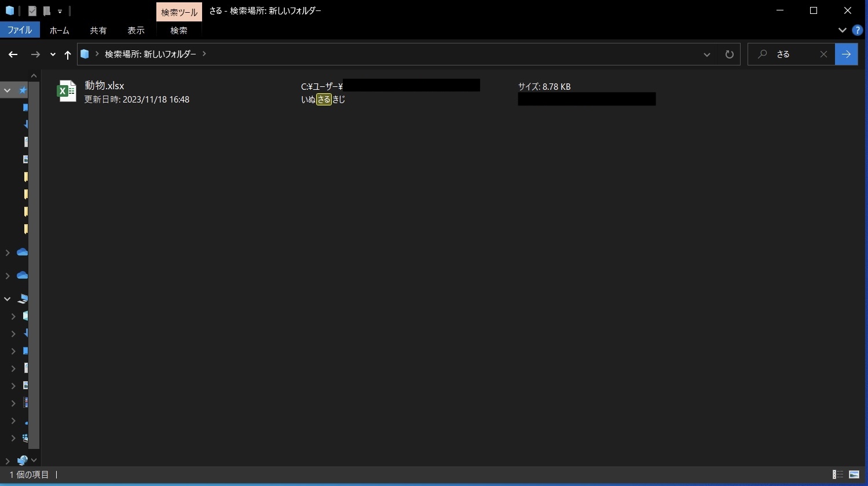Go back with the left arrow button
This screenshot has width=868, height=486.
click(x=13, y=54)
